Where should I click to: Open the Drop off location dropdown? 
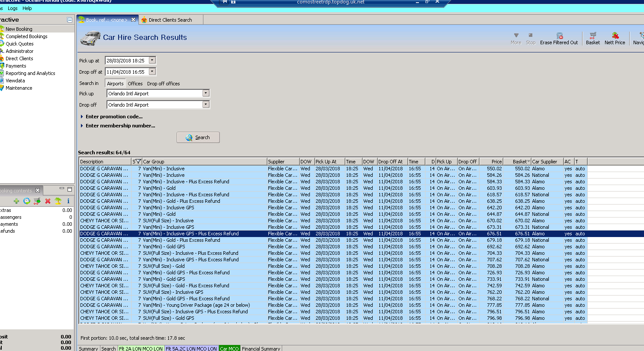[206, 104]
